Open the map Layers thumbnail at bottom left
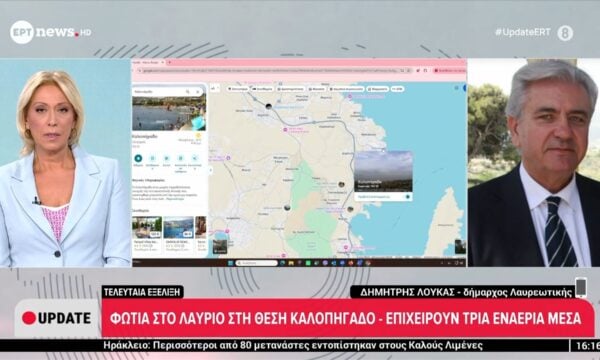600x360 pixels. click(220, 247)
